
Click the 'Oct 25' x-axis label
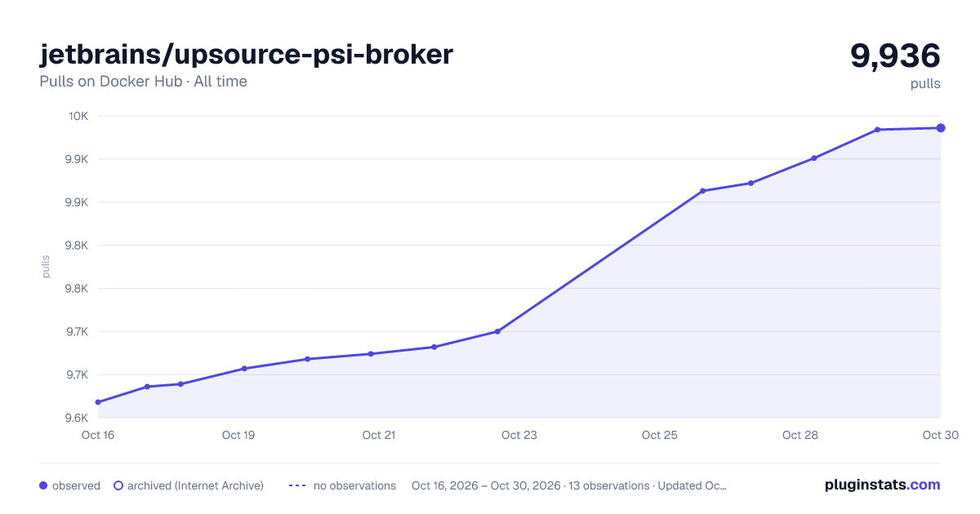pos(660,435)
